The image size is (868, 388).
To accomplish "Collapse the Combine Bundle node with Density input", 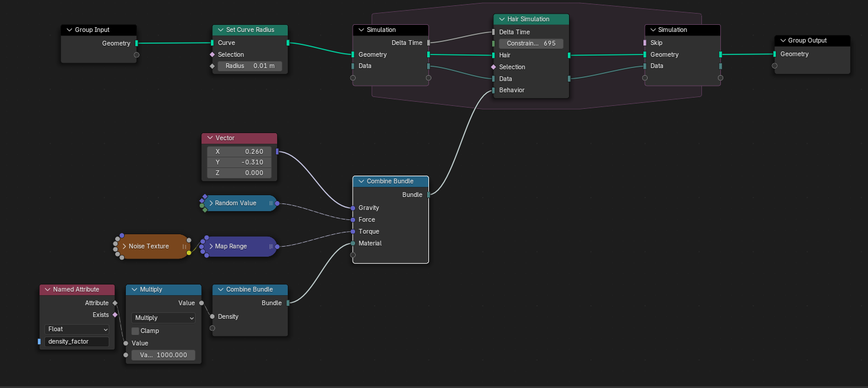I will 220,289.
